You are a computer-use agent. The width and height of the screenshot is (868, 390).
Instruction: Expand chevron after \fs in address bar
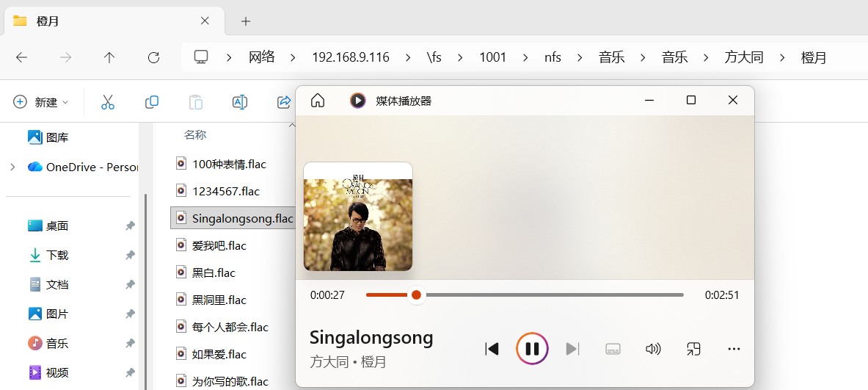tap(461, 57)
